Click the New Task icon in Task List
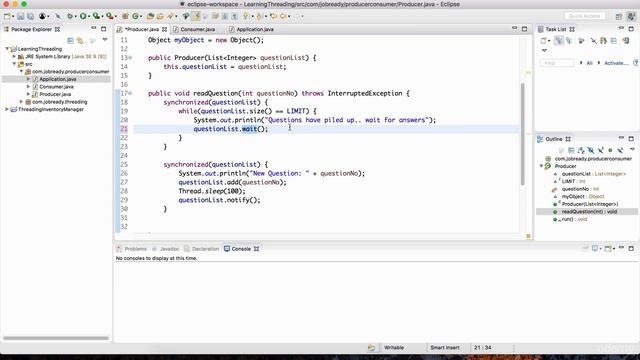This screenshot has width=640, height=360. 544,40
